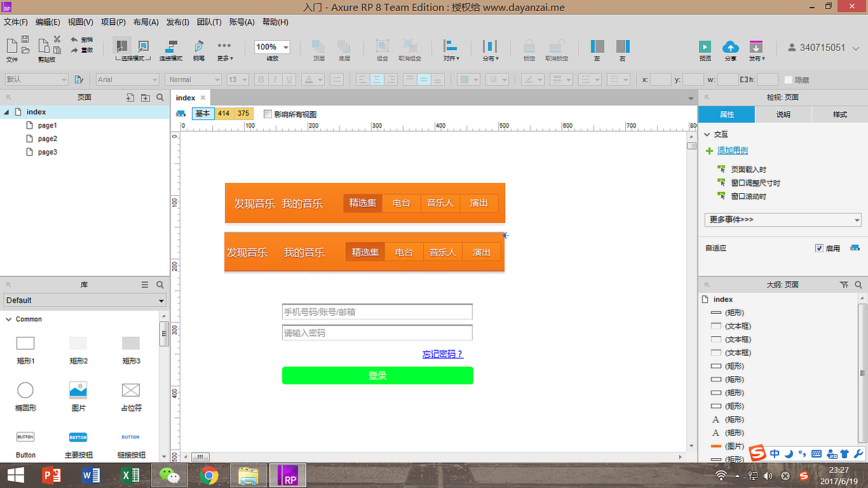Select the 375 adaptive view button

coord(243,114)
